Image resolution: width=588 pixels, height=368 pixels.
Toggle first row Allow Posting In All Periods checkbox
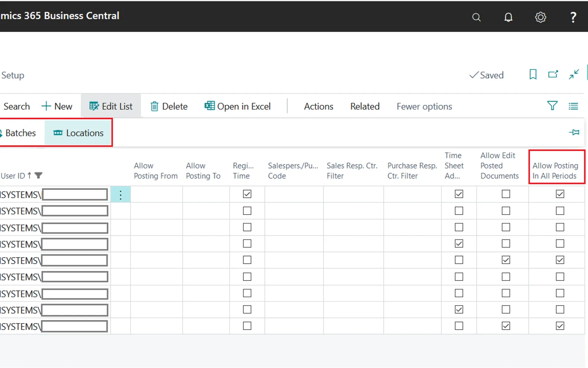coord(560,194)
